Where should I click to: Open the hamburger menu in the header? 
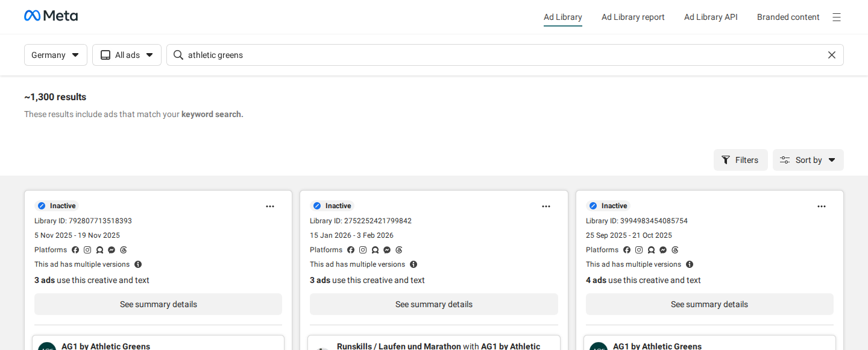click(x=837, y=17)
